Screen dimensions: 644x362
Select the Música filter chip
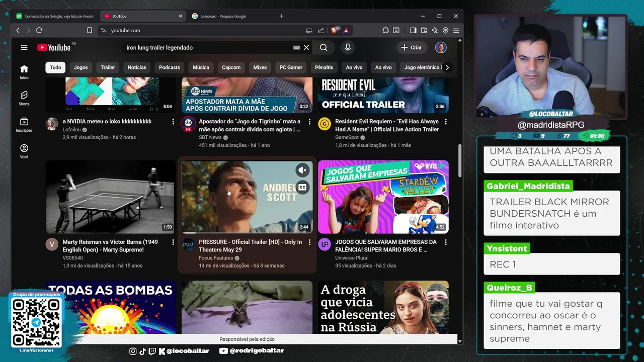pyautogui.click(x=201, y=67)
